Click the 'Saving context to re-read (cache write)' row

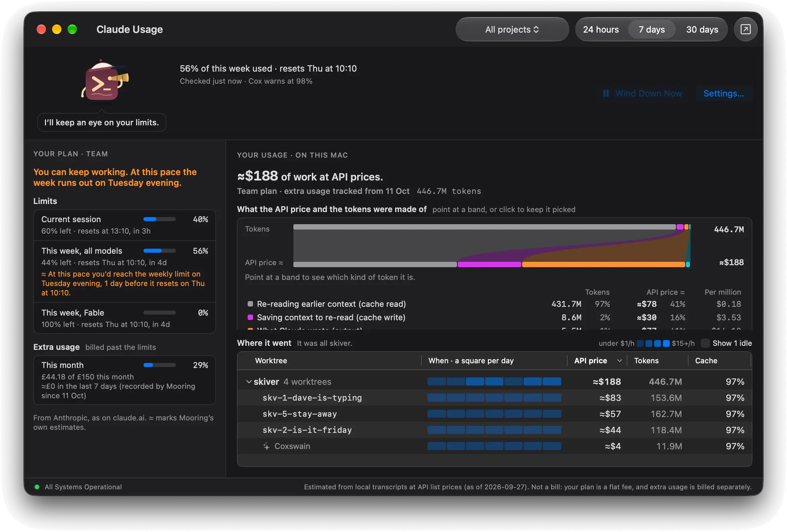(494, 317)
